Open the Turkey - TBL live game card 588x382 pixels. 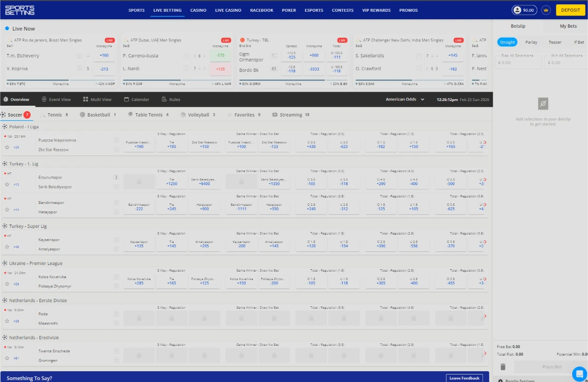pyautogui.click(x=293, y=62)
